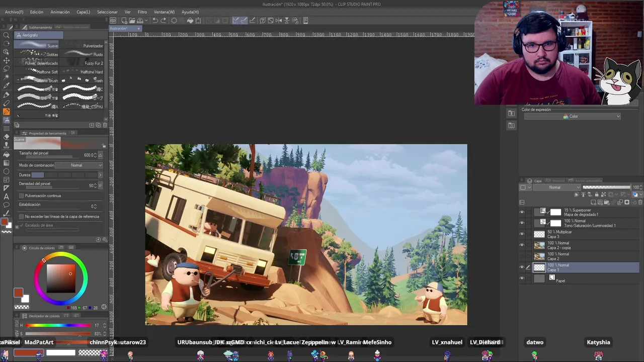Select the Figure hexagon tool
Viewport: 644px width, 362px height.
7,171
